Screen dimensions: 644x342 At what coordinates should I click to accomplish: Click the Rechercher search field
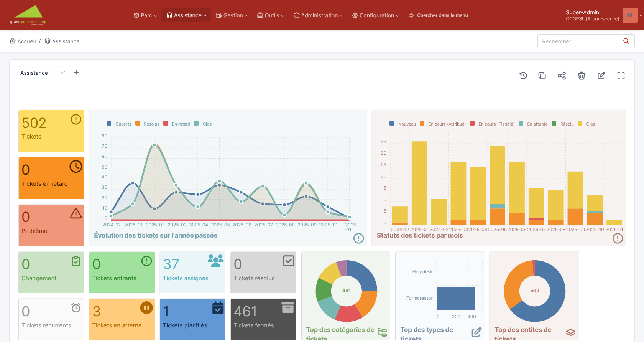(579, 41)
